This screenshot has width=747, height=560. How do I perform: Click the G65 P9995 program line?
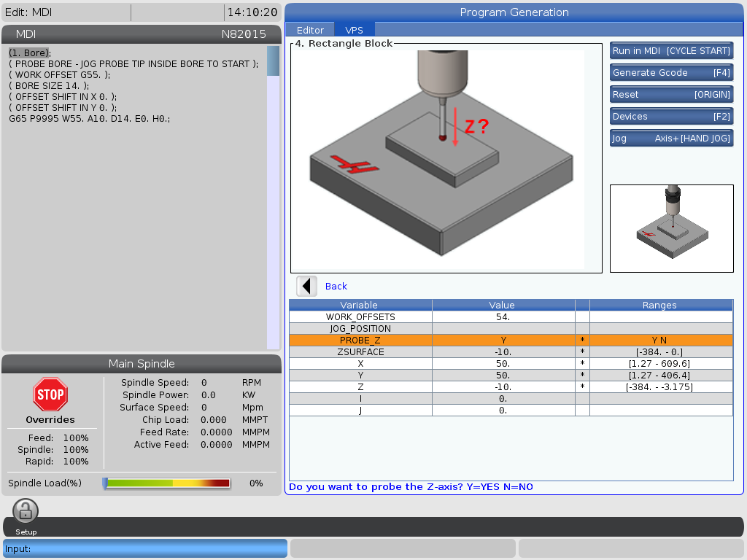pyautogui.click(x=90, y=119)
